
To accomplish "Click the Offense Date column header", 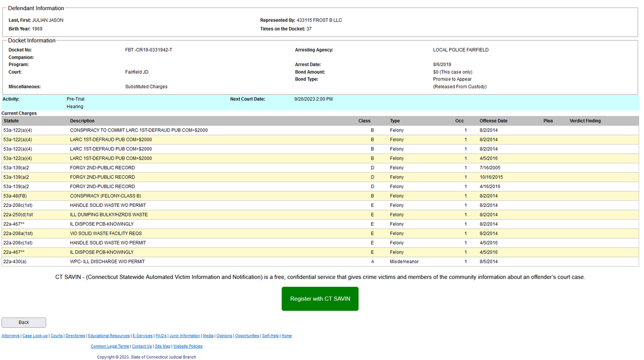I will coord(493,121).
